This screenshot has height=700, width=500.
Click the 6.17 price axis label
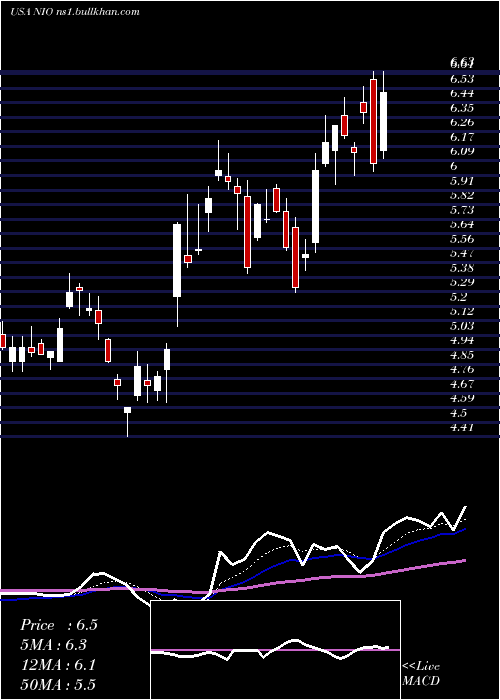tap(462, 137)
